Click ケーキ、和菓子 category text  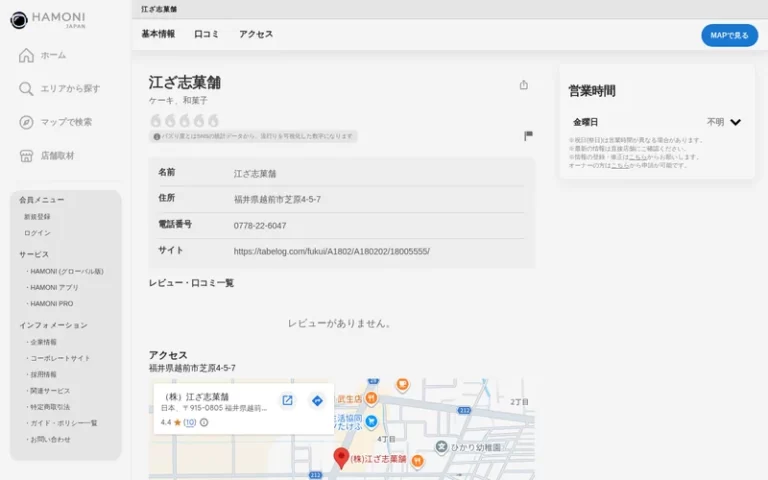178,100
